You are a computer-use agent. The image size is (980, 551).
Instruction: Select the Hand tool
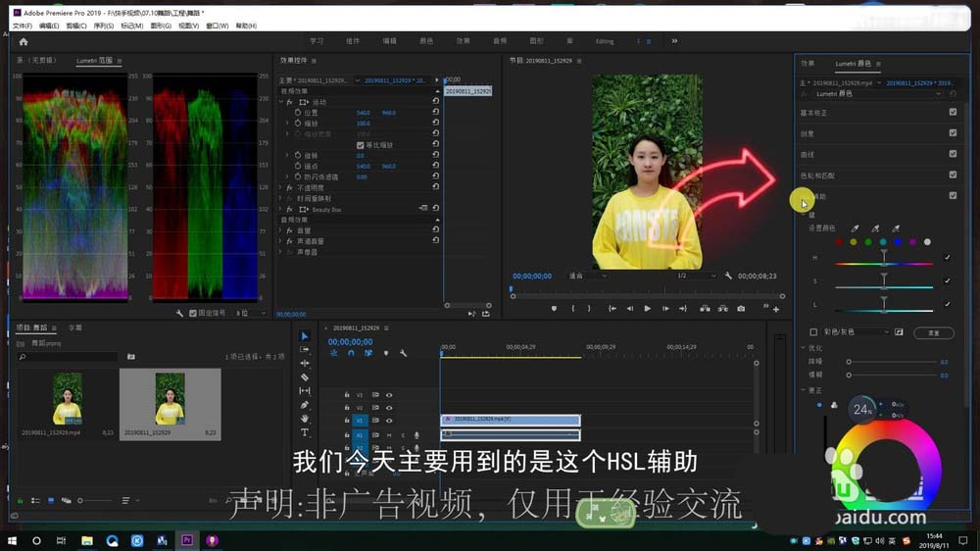(x=305, y=419)
